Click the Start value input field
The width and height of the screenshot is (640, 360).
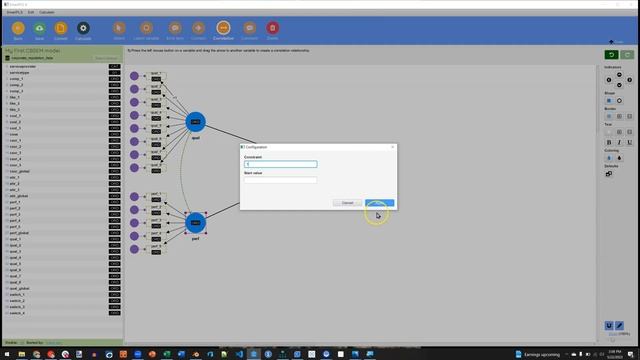(x=280, y=180)
